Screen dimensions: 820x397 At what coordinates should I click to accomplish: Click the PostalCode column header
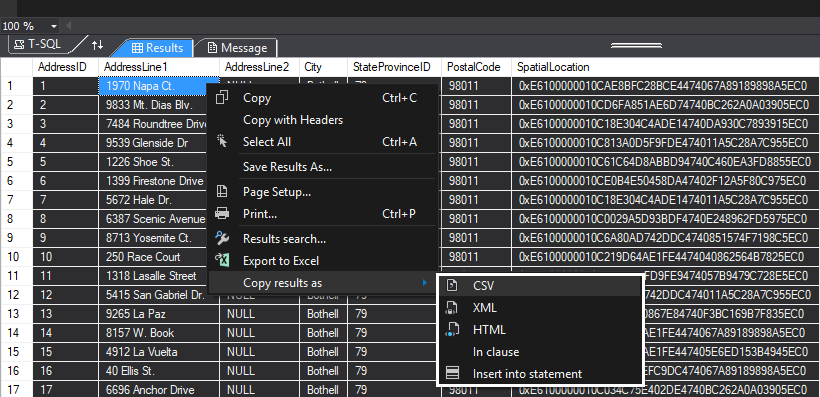click(476, 67)
